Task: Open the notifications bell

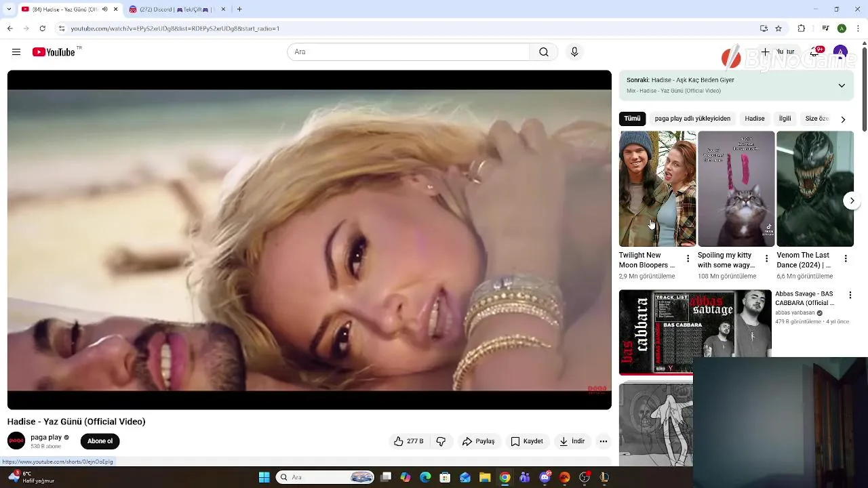Action: [816, 52]
